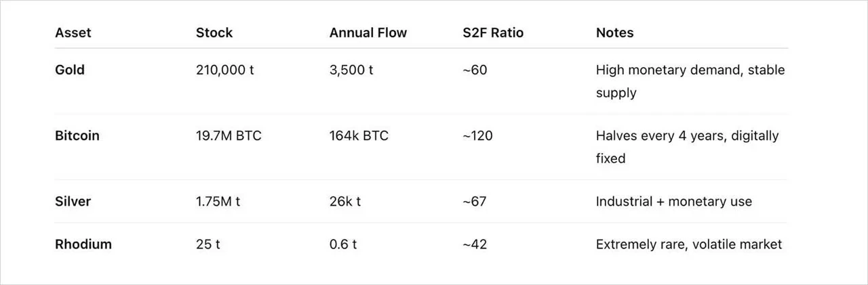Click the ~120 S2F ratio value
The width and height of the screenshot is (868, 285).
pos(477,135)
